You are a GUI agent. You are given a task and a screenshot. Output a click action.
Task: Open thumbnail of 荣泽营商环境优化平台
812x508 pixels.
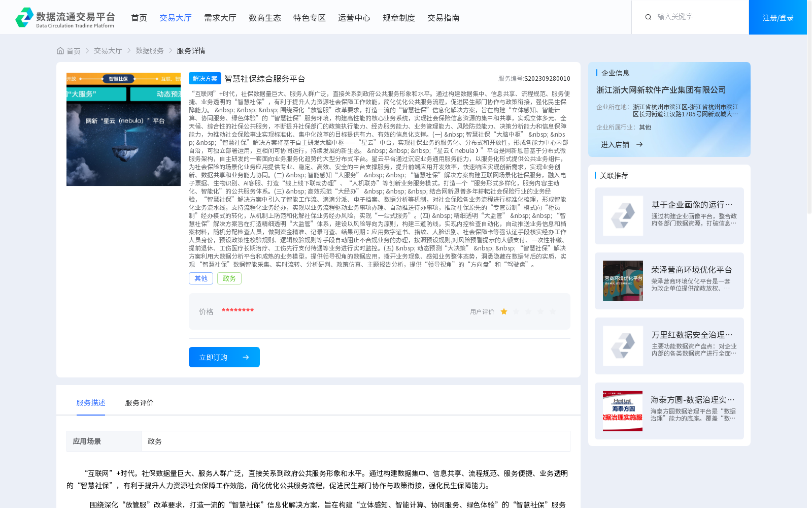[623, 281]
